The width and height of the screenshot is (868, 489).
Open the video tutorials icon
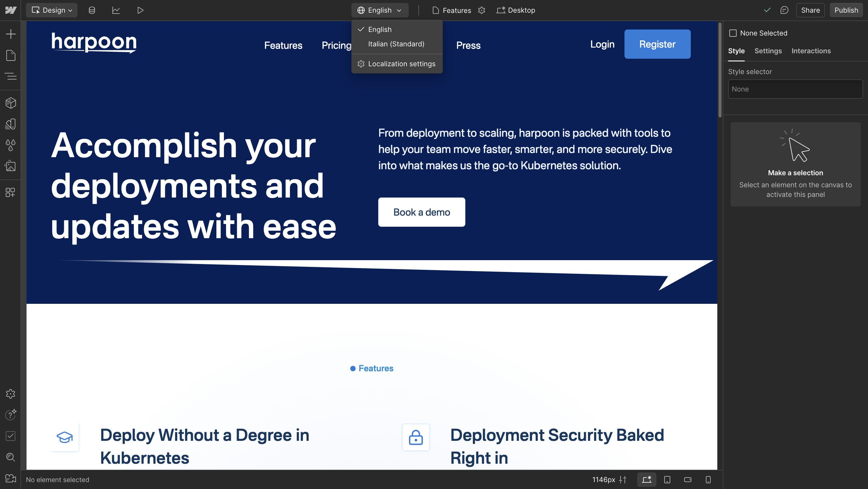[x=11, y=478]
